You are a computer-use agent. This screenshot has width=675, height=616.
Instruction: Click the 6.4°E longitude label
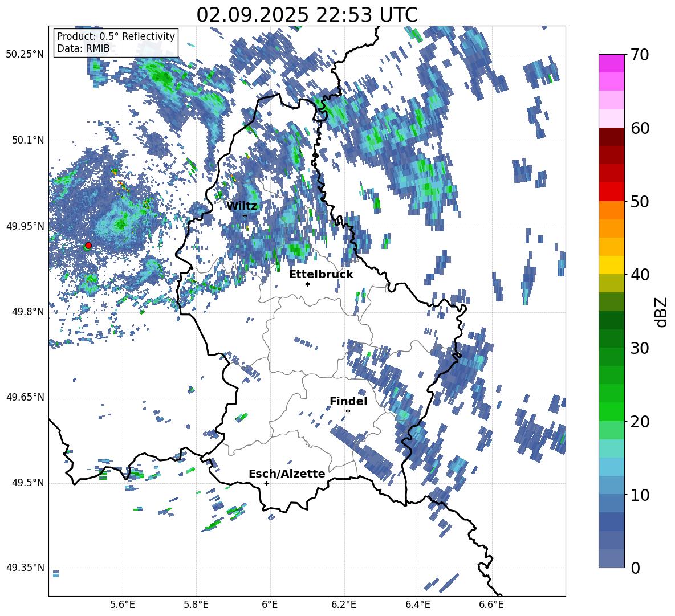pos(417,605)
